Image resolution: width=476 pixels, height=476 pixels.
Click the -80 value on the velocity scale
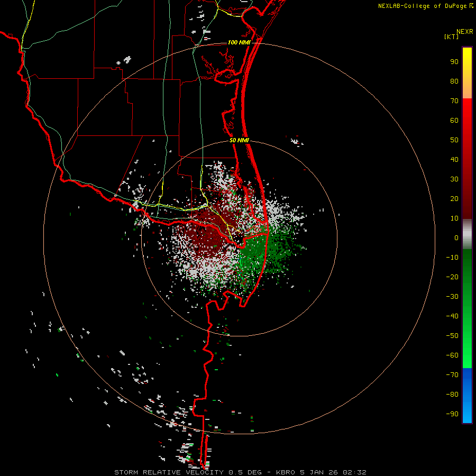coord(452,395)
